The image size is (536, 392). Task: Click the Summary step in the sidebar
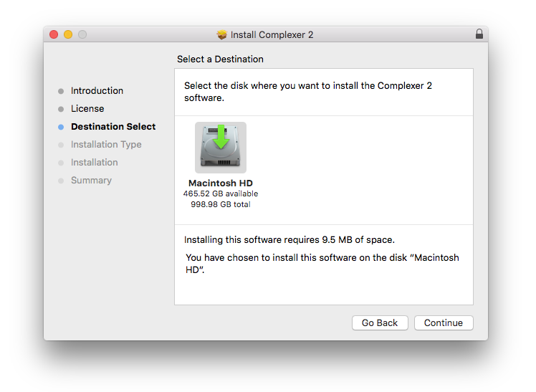coord(91,181)
